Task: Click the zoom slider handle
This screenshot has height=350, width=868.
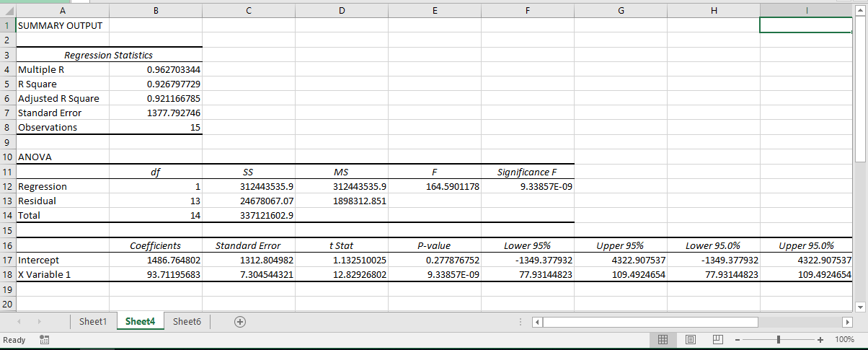Action: pyautogui.click(x=779, y=340)
